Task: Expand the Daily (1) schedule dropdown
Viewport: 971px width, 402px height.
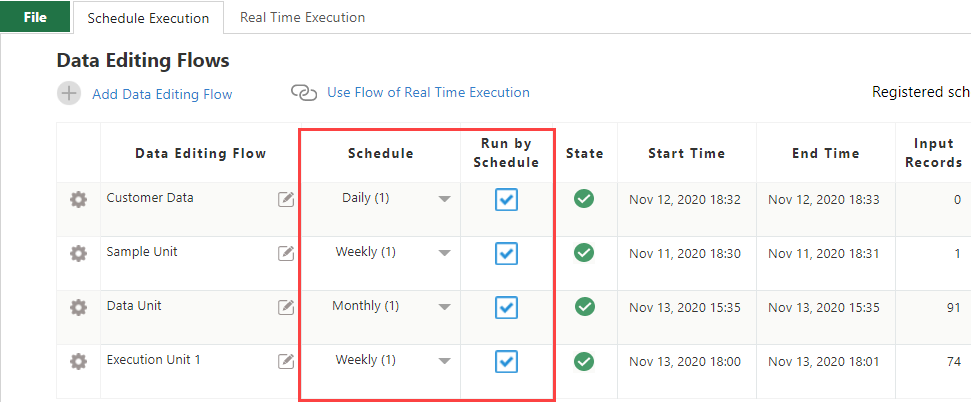Action: pos(444,199)
